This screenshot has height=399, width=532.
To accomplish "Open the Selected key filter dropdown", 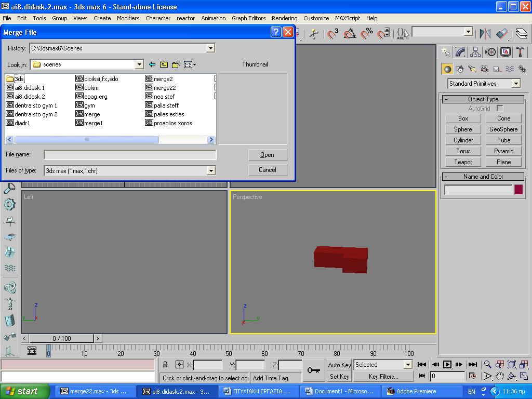I will click(x=408, y=365).
